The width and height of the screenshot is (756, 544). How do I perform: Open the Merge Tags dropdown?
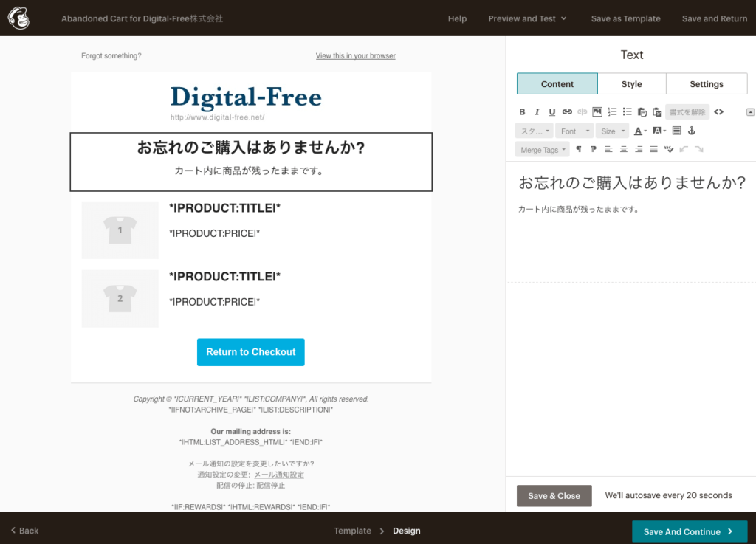point(543,150)
